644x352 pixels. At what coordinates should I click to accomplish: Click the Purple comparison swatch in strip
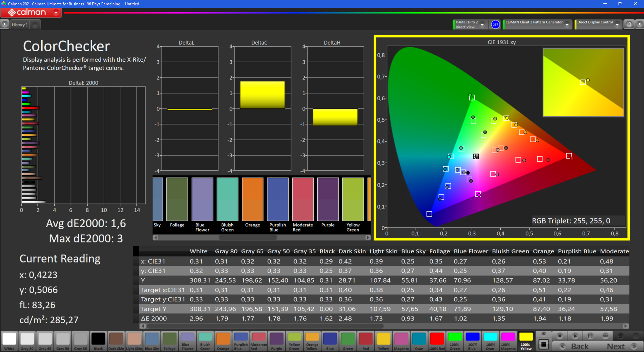pos(328,199)
